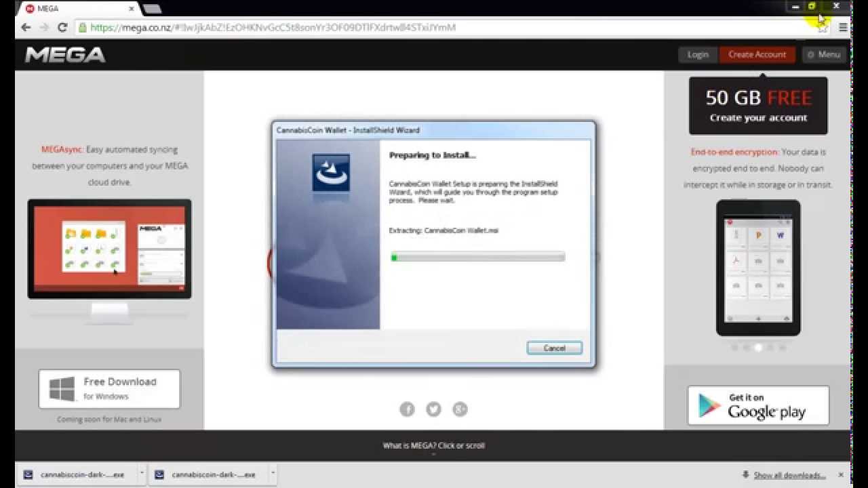Click the InstallShield setup icon in the wizard
Viewport: 868px width, 488px height.
tap(331, 173)
